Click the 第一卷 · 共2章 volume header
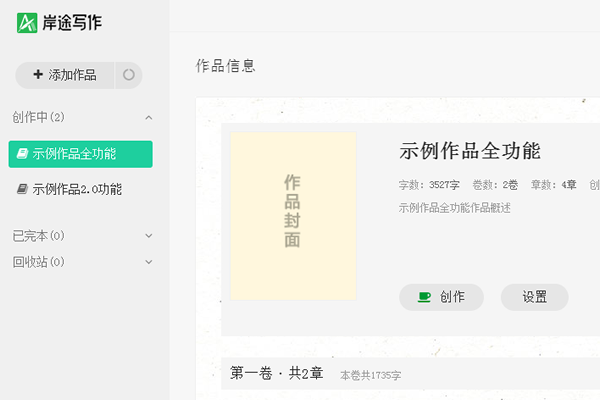 pyautogui.click(x=277, y=374)
